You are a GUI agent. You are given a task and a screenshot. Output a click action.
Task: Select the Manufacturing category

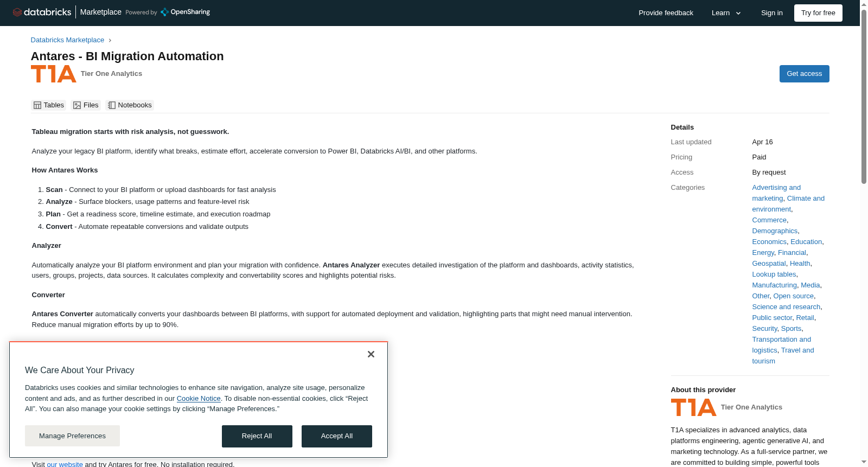pyautogui.click(x=774, y=285)
